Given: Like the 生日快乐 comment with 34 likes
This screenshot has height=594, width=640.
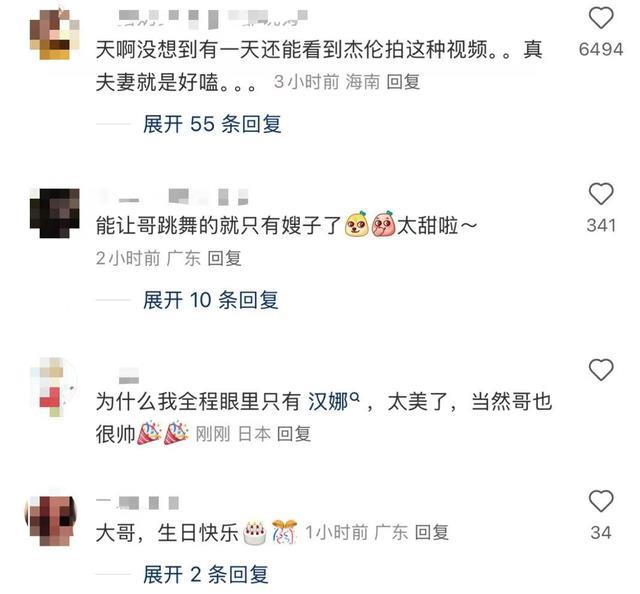Looking at the screenshot, I should (601, 501).
